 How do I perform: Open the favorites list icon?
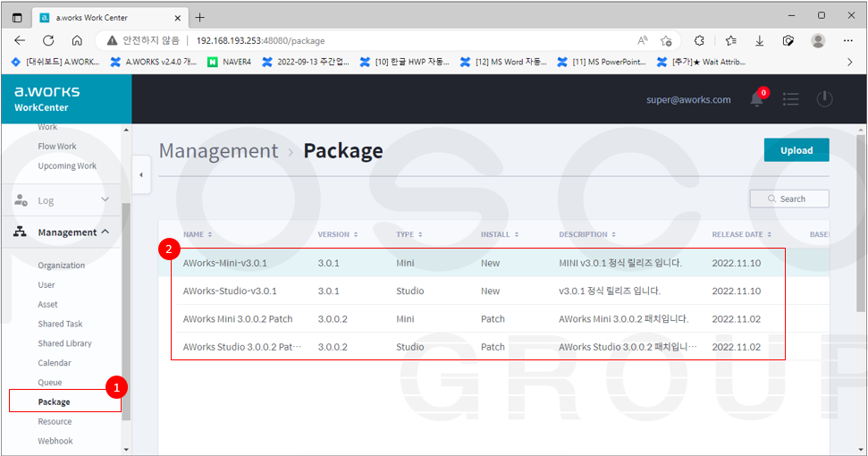(x=731, y=40)
